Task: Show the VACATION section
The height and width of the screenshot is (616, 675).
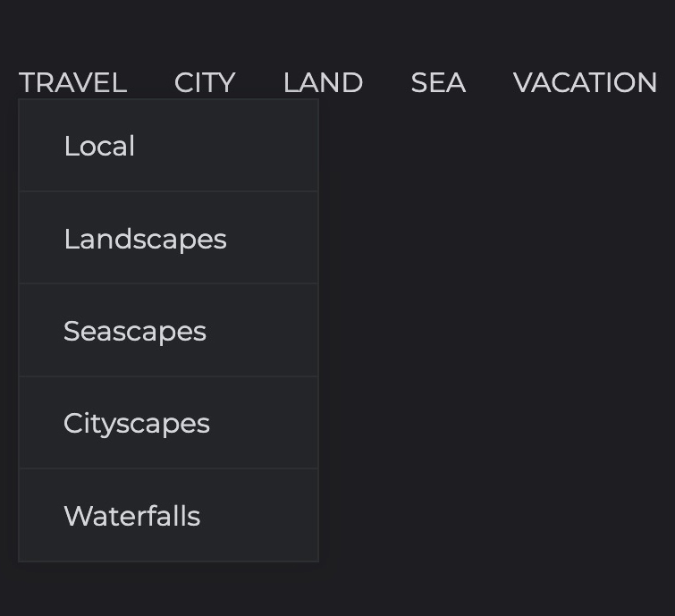Action: pos(585,82)
